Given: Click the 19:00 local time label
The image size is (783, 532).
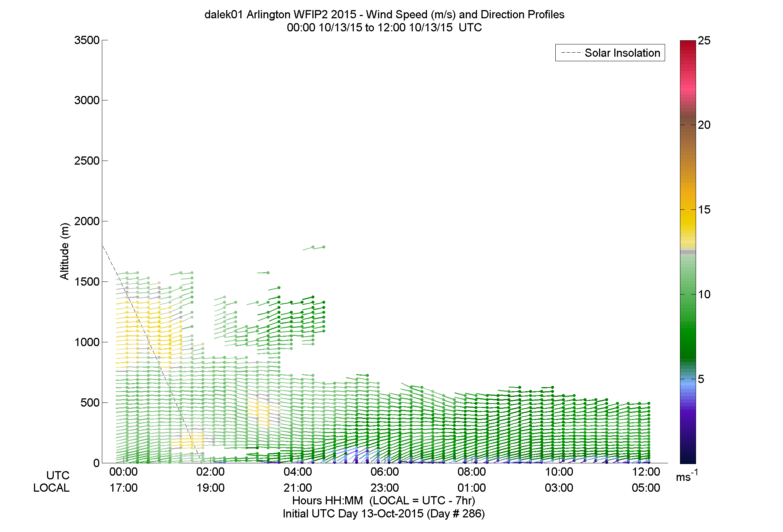Looking at the screenshot, I should pyautogui.click(x=210, y=488).
